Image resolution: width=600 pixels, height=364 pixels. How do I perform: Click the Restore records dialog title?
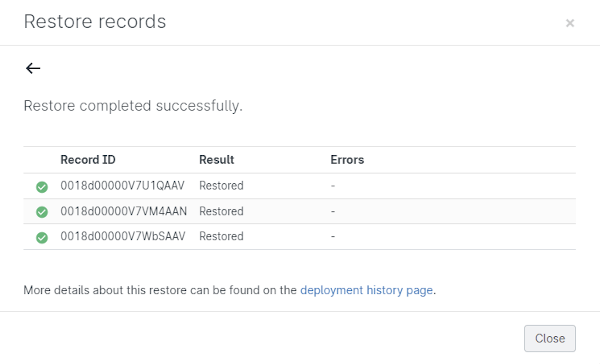(x=95, y=21)
